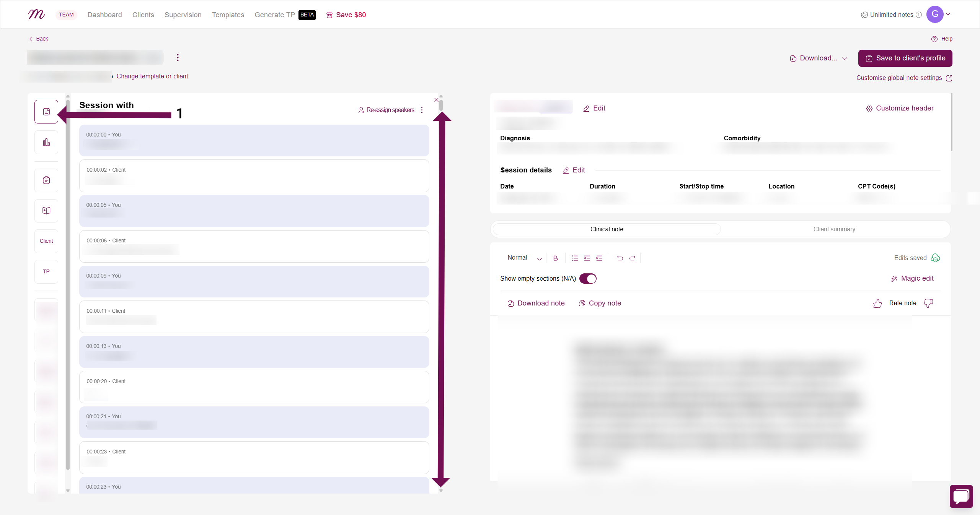Toggle Show empty sections (N/A) switch
Viewport: 980px width, 515px height.
click(588, 279)
